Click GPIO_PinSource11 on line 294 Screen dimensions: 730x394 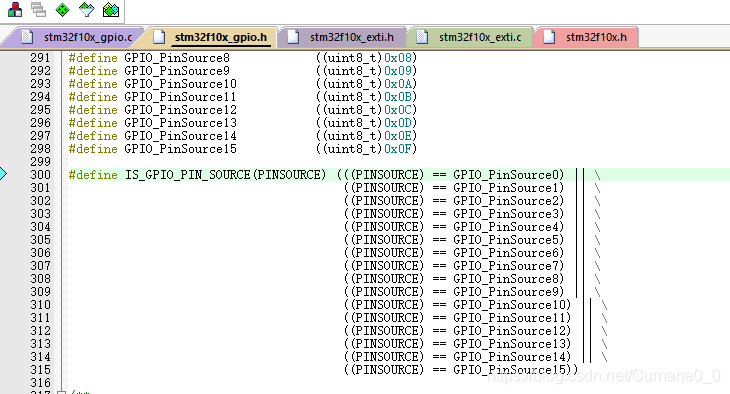click(x=181, y=97)
